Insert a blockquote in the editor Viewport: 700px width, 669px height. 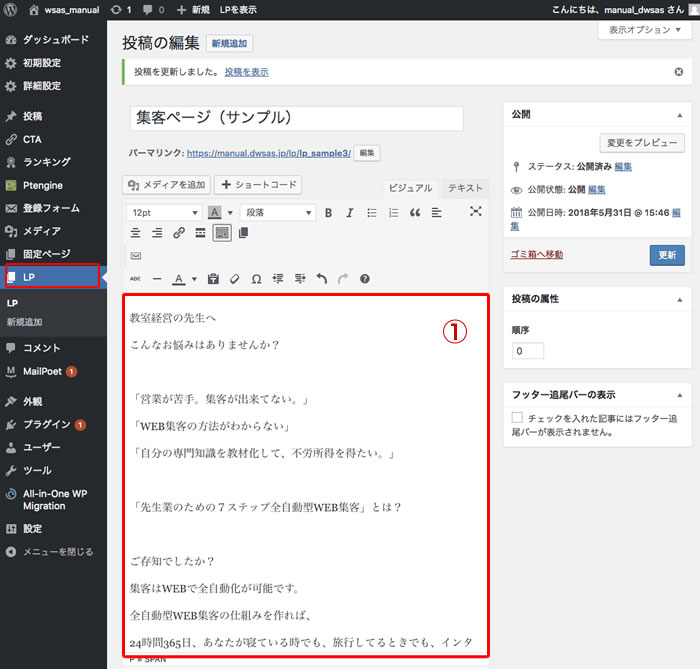415,213
